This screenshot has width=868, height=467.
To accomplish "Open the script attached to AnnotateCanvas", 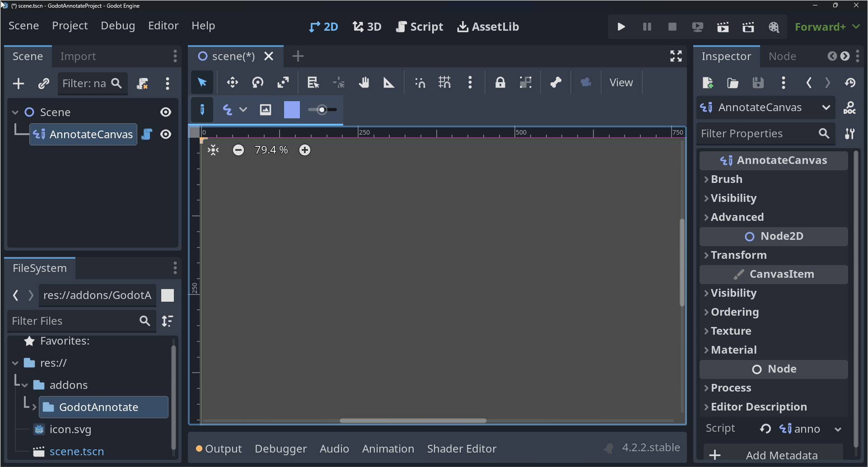I will 147,134.
